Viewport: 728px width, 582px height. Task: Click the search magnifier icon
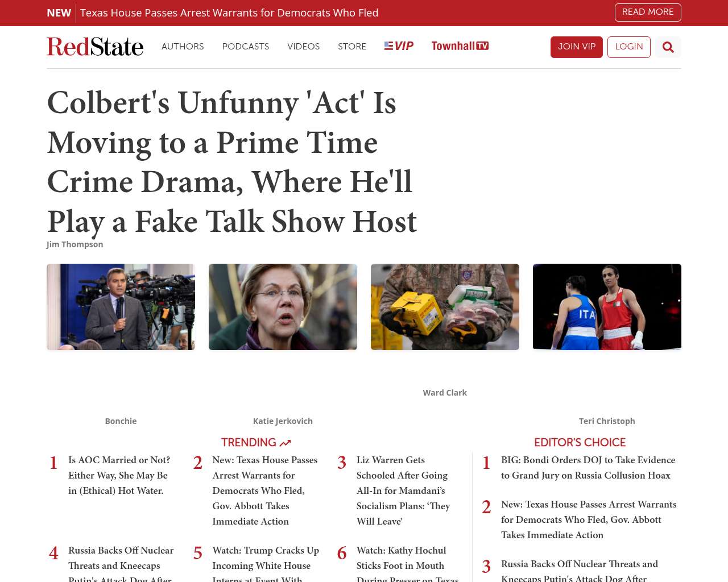pyautogui.click(x=668, y=47)
